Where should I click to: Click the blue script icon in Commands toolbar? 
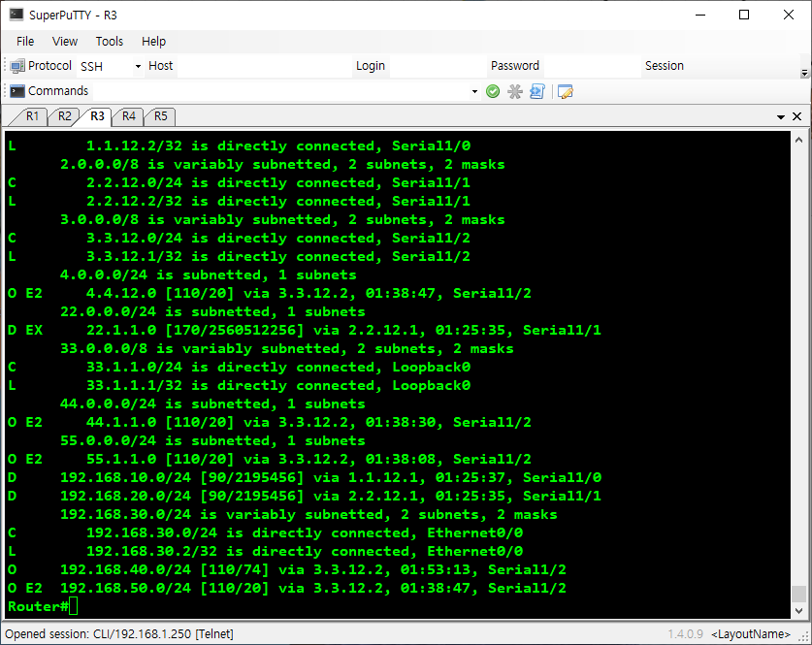(x=537, y=91)
